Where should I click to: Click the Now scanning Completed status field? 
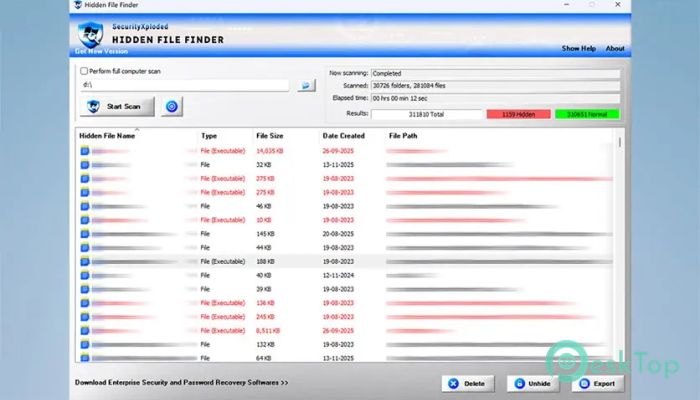(x=496, y=74)
